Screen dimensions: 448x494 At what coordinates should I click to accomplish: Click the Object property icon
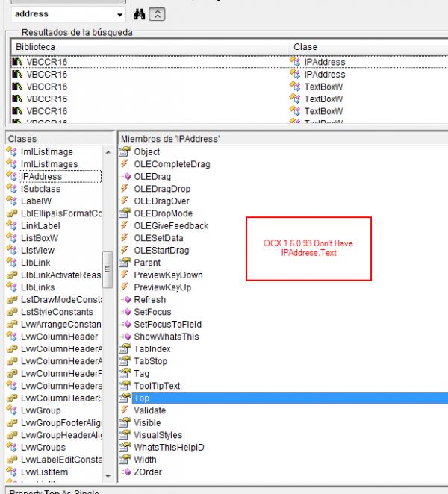pyautogui.click(x=125, y=151)
